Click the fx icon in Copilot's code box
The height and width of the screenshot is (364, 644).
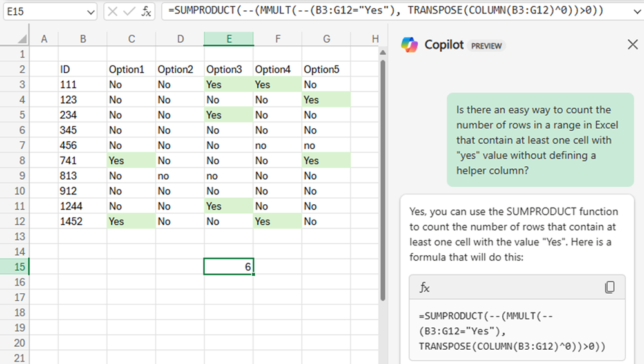coord(425,287)
